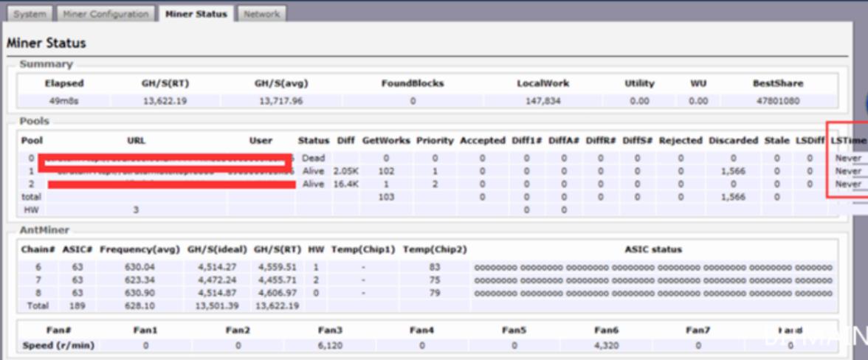Click the Temp(Chip2) value 75
The image size is (868, 360).
[x=435, y=280]
